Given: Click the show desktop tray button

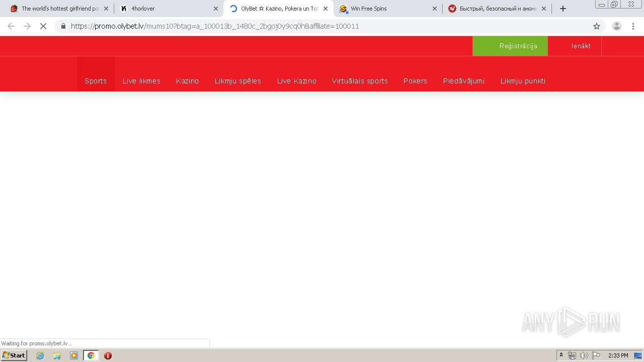Looking at the screenshot, I should coord(638,355).
